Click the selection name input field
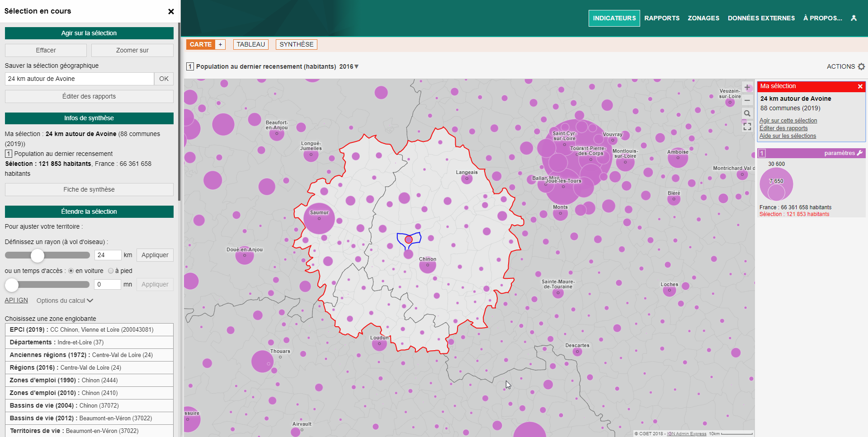Image resolution: width=868 pixels, height=437 pixels. (80, 79)
